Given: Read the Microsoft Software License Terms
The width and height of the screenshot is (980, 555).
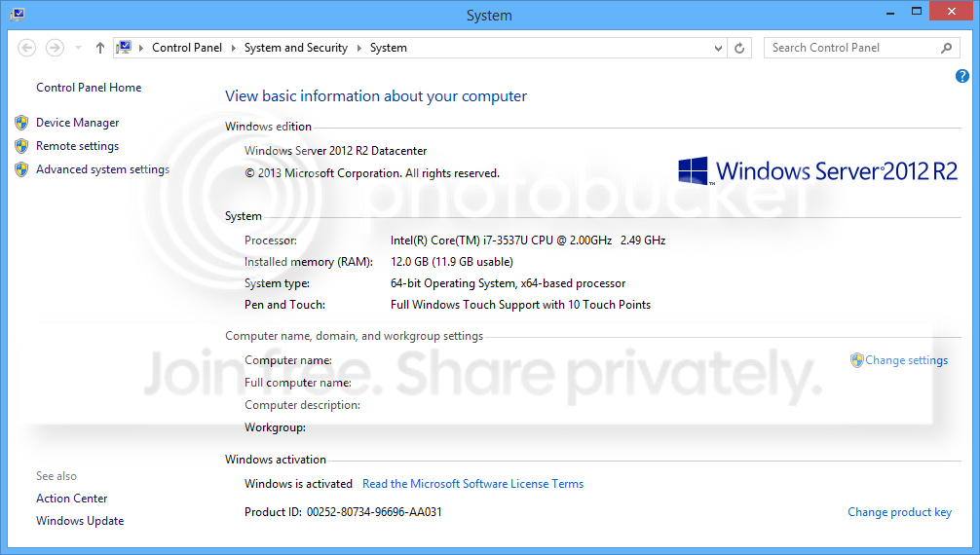Looking at the screenshot, I should pyautogui.click(x=472, y=484).
